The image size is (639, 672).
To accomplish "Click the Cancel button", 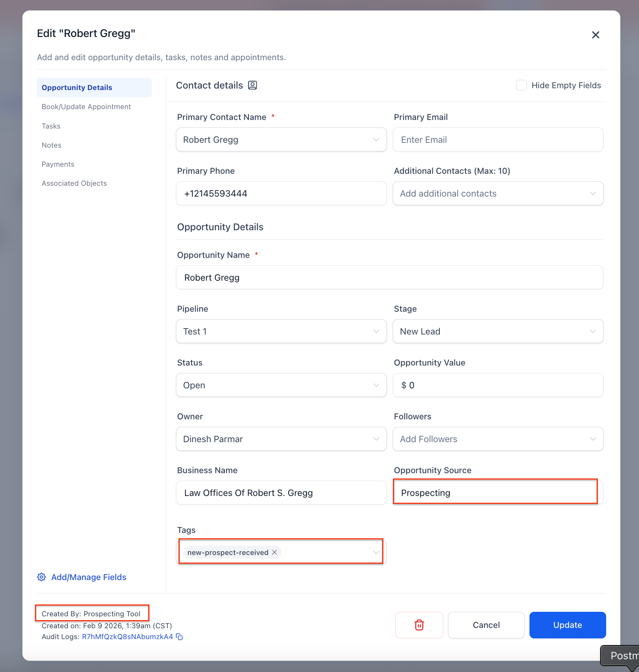I will coord(486,625).
